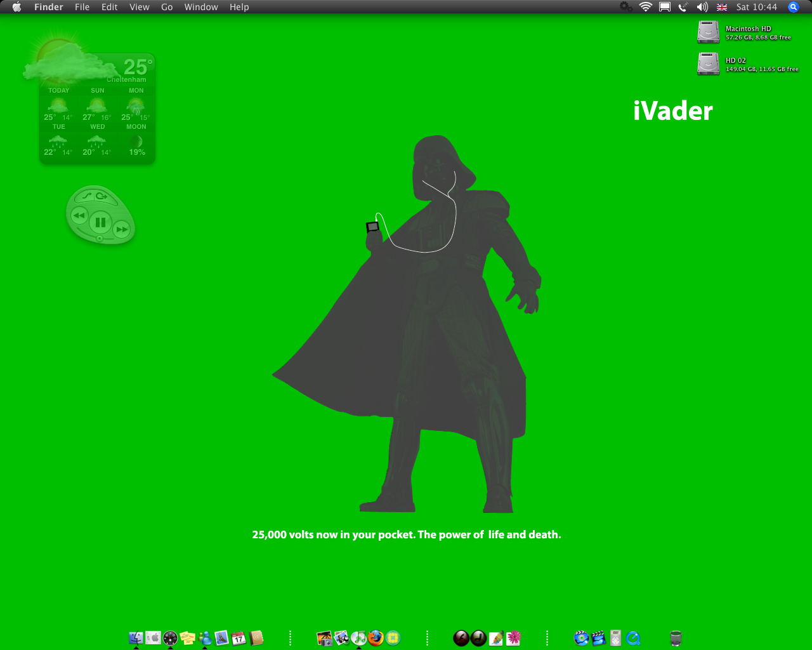This screenshot has height=650, width=812.
Task: Open MSN Messenger in the dock
Action: [x=204, y=638]
